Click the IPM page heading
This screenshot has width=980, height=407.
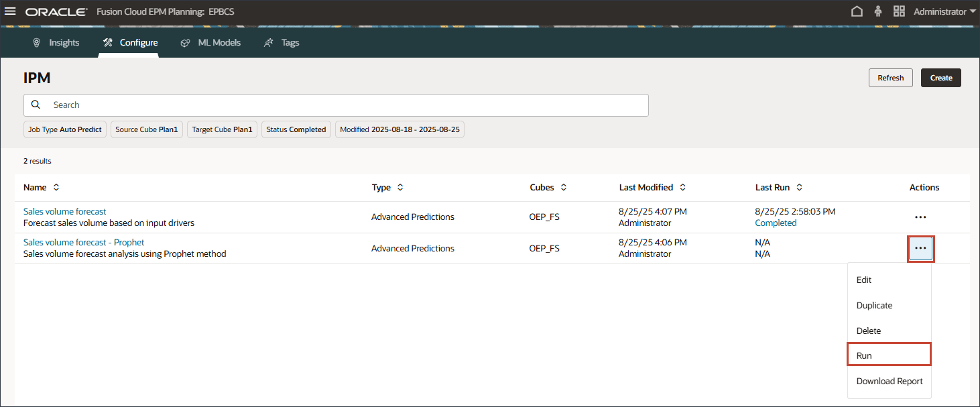tap(37, 78)
